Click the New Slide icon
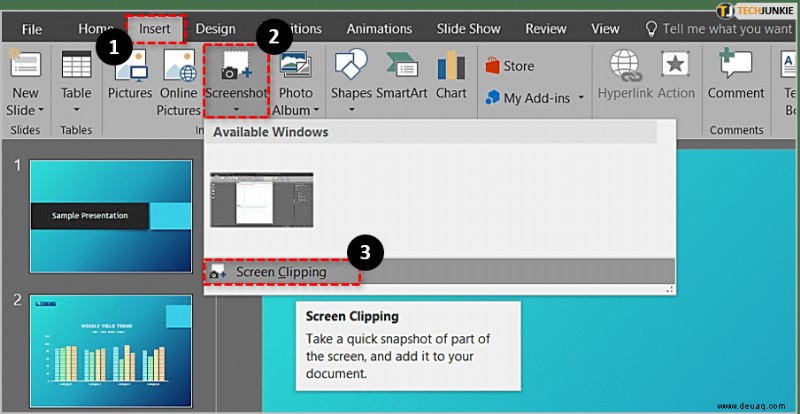Viewport: 800px width, 414px height. [26, 65]
